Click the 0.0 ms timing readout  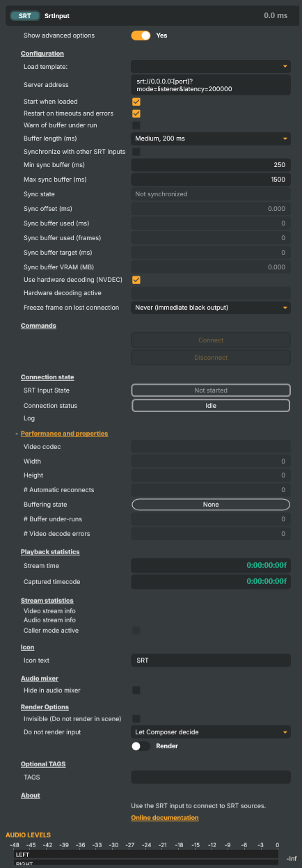(277, 15)
